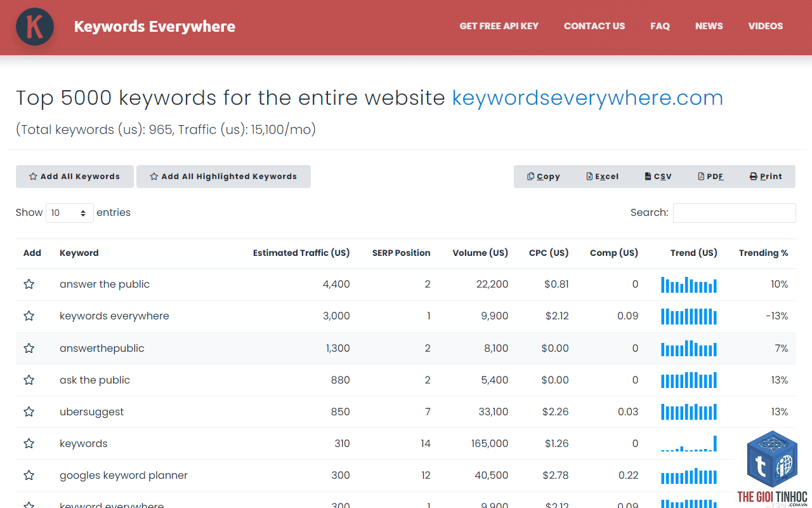The height and width of the screenshot is (508, 812).
Task: Copy the table data
Action: pos(544,177)
